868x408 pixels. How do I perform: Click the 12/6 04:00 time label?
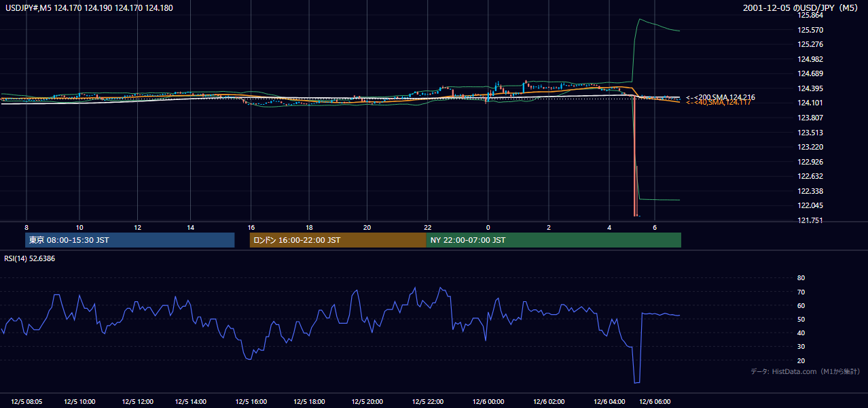click(x=609, y=401)
